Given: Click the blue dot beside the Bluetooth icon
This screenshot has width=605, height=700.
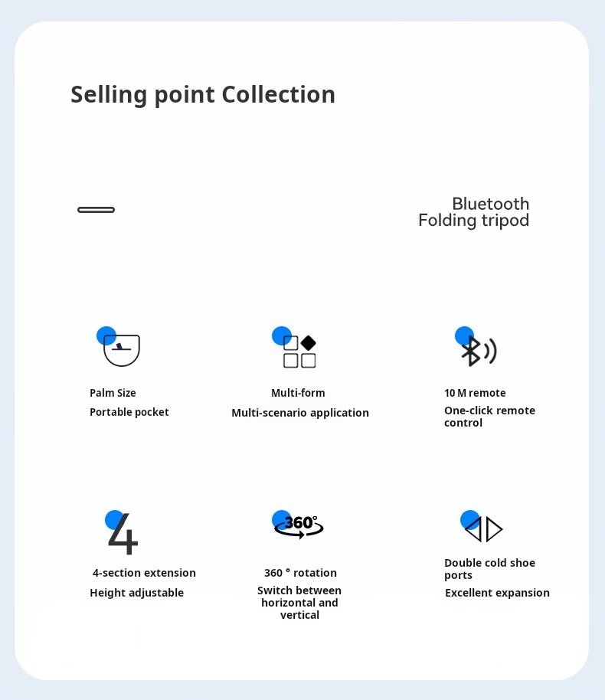Looking at the screenshot, I should [x=464, y=335].
